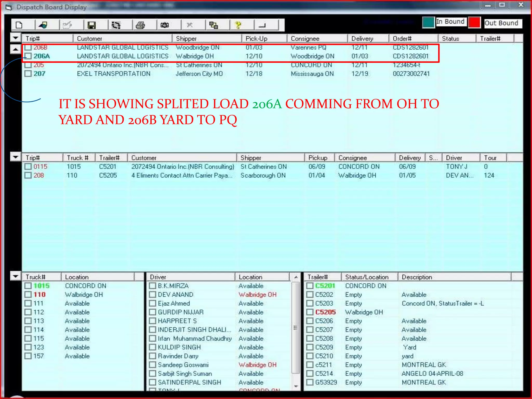Image resolution: width=532 pixels, height=399 pixels.
Task: Click the Refresh arrows toolbar icon
Action: (x=116, y=25)
